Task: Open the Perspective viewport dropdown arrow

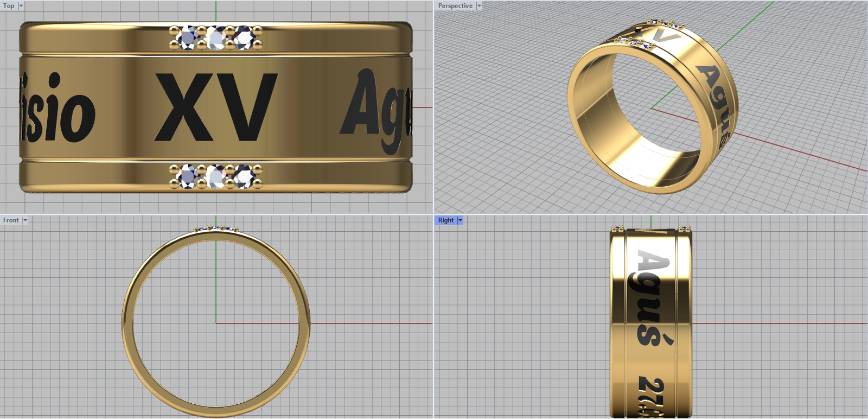Action: click(x=479, y=5)
